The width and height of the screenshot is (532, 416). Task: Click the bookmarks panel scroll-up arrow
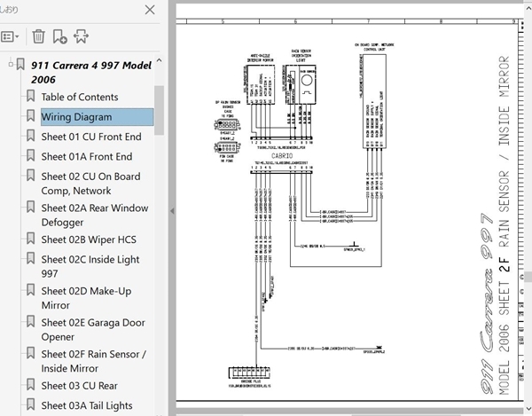(159, 60)
